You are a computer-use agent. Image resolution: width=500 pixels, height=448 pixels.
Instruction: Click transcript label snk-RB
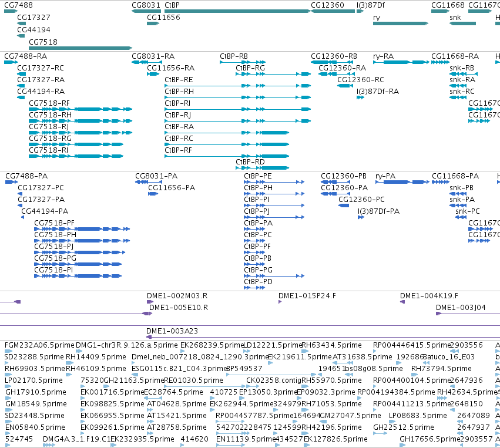pyautogui.click(x=462, y=68)
